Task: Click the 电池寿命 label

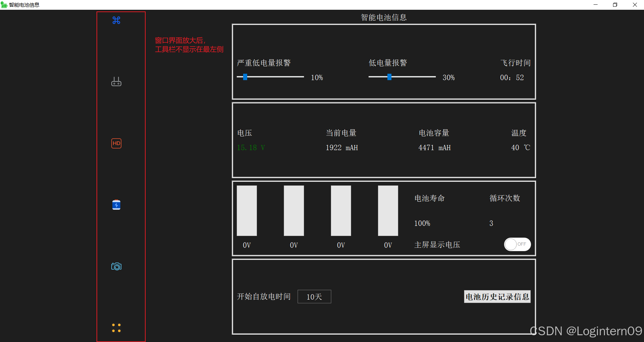Action: coord(429,198)
